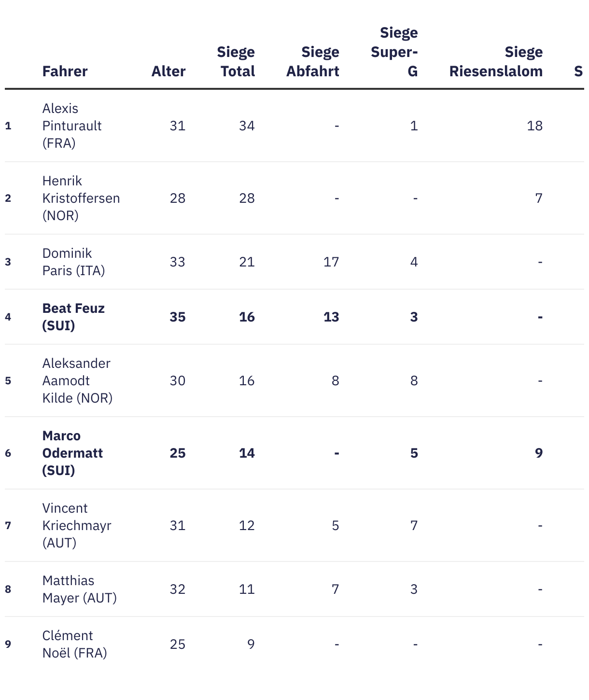Screen dimensions: 589x700
Task: Click Pinturault's total wins value 34
Action: pos(247,126)
